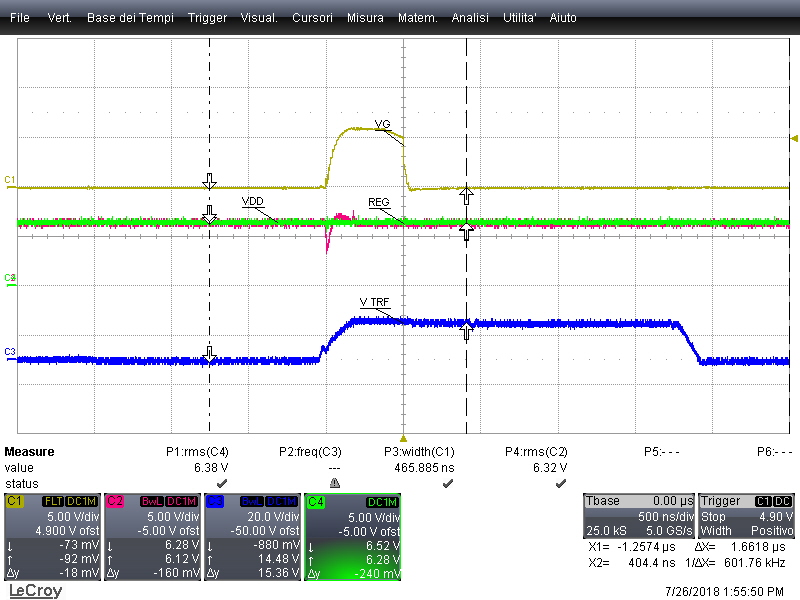Image resolution: width=800 pixels, height=600 pixels.
Task: Click the C3 channel descriptor box
Action: tap(253, 537)
